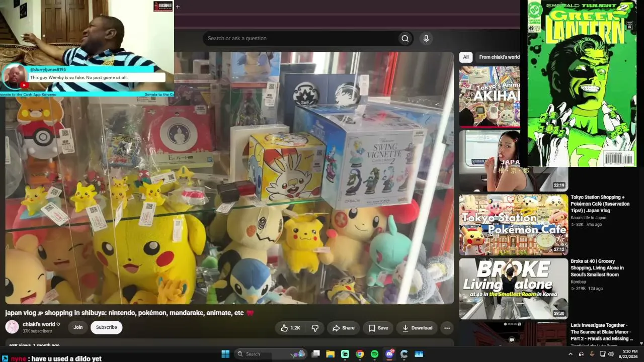Join the chiaki's world channel membership

tap(78, 327)
